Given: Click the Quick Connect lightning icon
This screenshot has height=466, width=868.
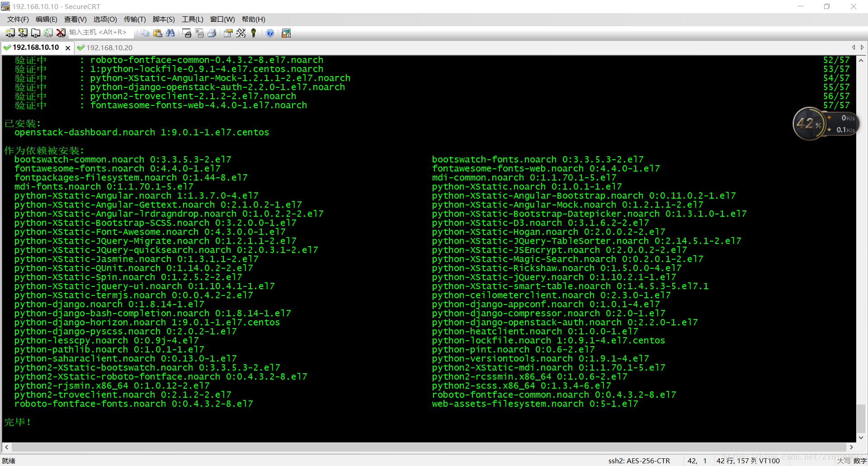Looking at the screenshot, I should [23, 33].
